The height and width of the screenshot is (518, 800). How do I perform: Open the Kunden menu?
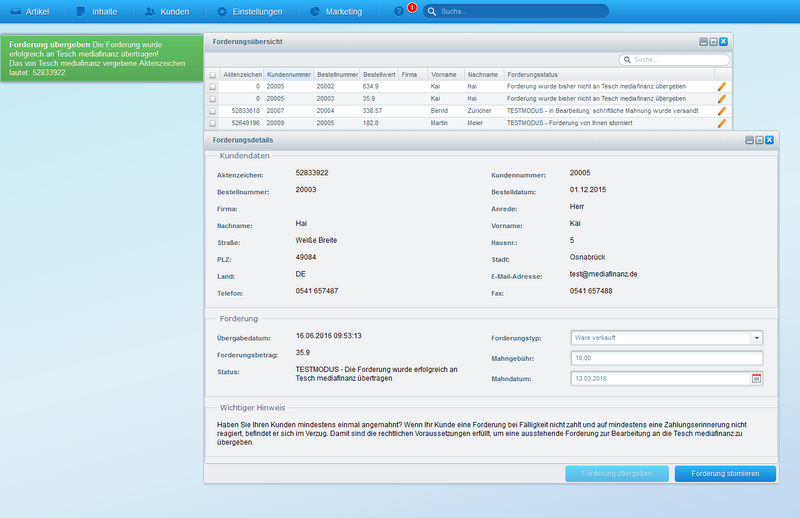pyautogui.click(x=167, y=11)
